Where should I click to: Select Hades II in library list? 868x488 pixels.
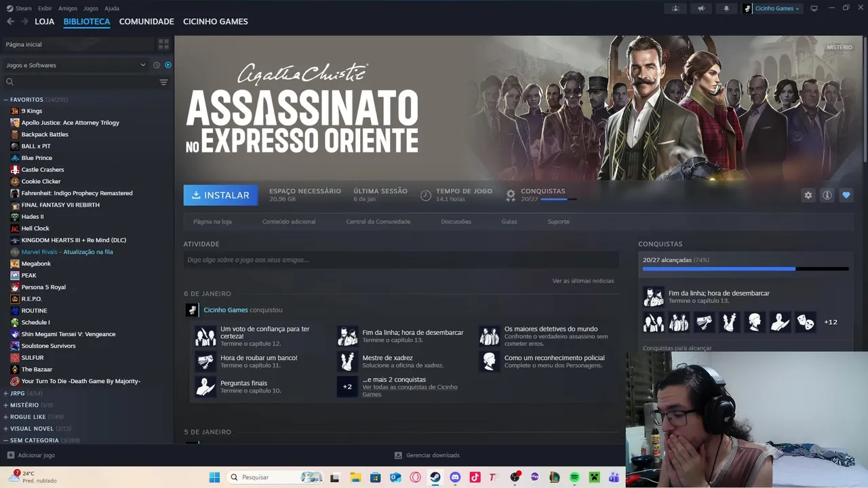[x=33, y=217]
